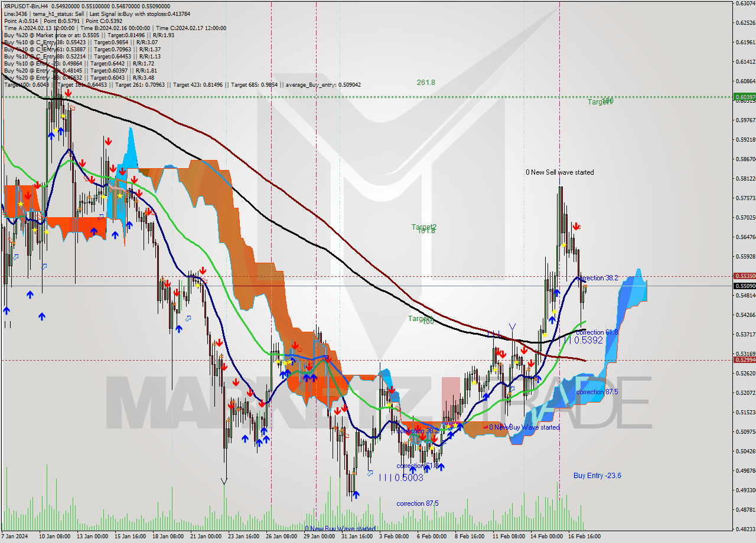
Task: Click the 0.5262 price axis label
Action: [745, 374]
